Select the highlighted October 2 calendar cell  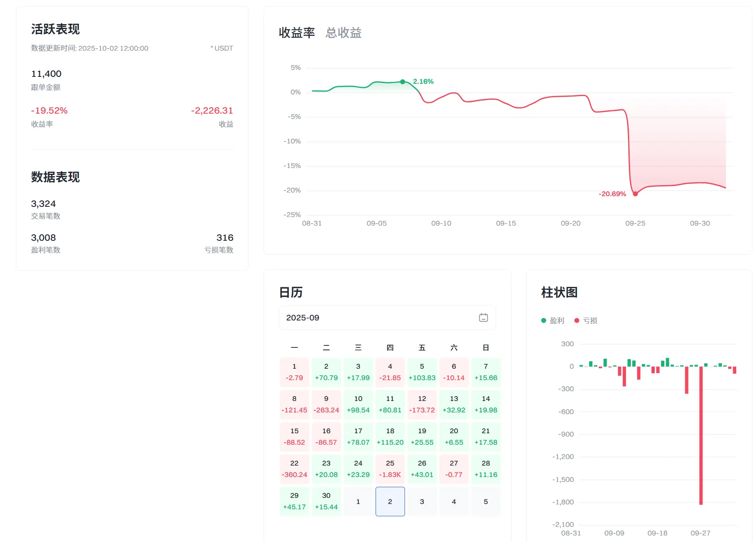point(390,502)
